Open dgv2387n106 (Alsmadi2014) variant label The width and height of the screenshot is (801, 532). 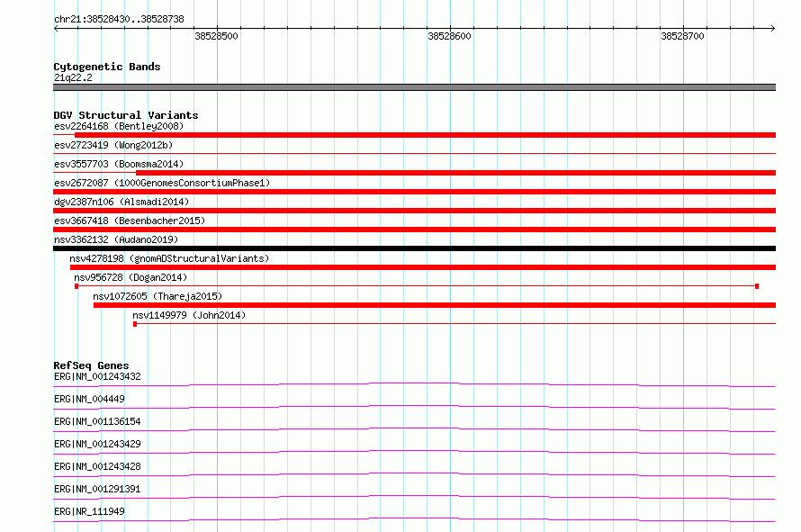click(121, 202)
